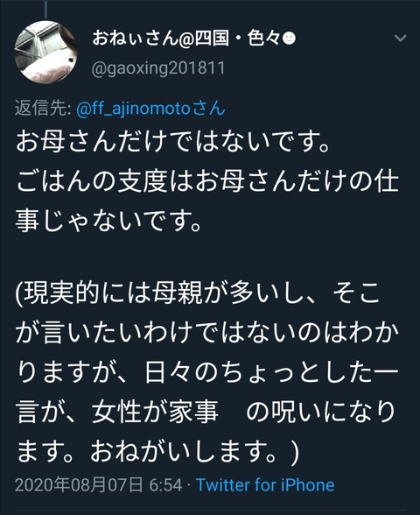
Task: Select closing line ます。おねがいします。)
Action: point(157,450)
